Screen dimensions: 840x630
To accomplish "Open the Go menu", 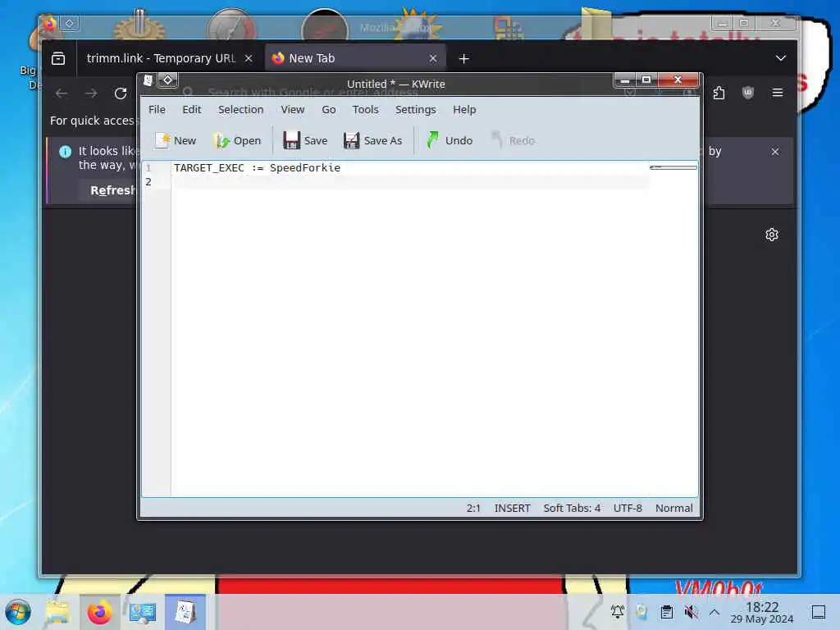I will [328, 109].
